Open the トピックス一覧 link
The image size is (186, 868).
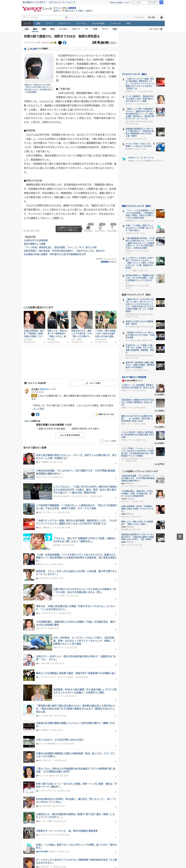155,29
